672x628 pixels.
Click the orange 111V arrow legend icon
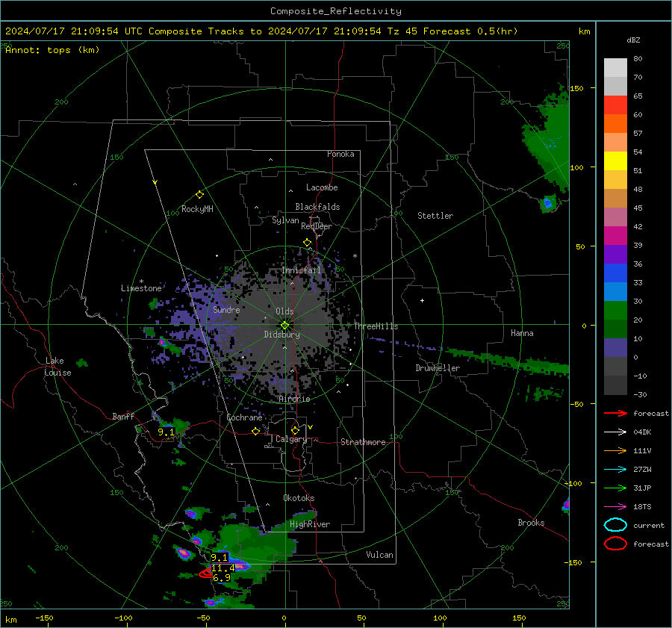point(615,450)
